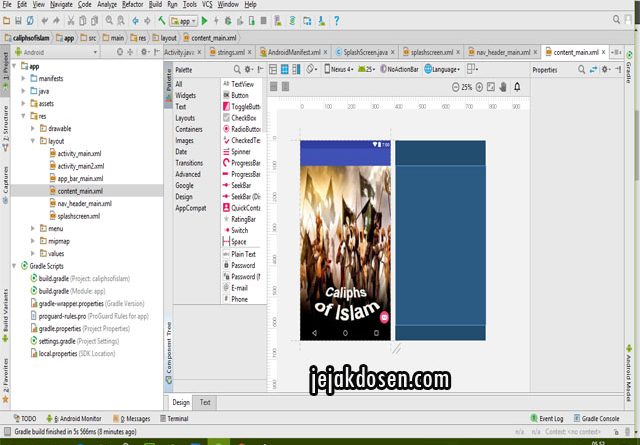Open the Android Monitor tool window
The width and height of the screenshot is (640, 445).
pyautogui.click(x=74, y=418)
